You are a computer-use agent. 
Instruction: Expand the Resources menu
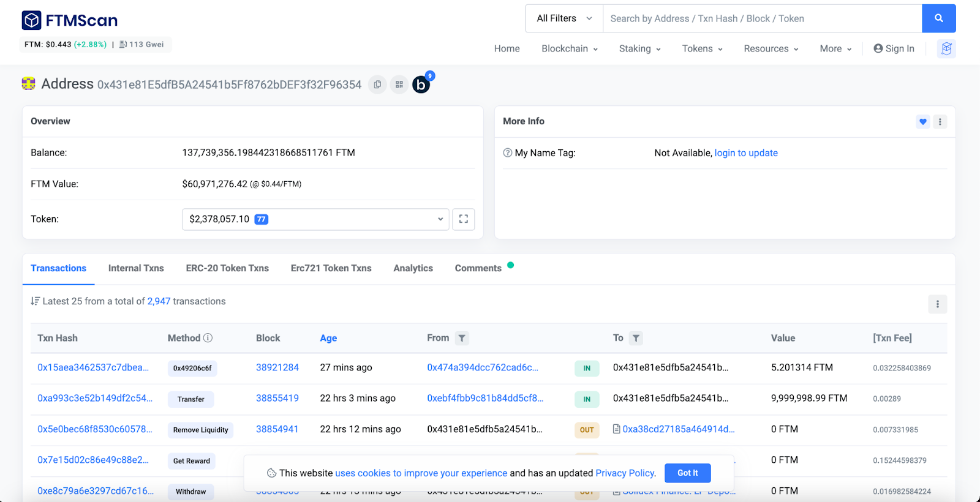(771, 48)
